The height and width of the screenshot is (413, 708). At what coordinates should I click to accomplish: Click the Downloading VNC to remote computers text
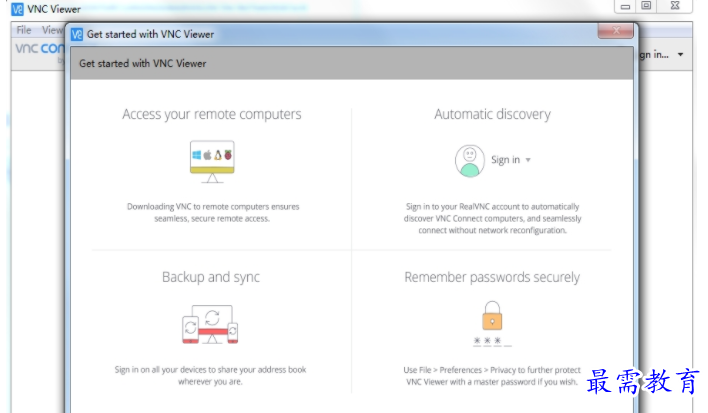click(x=213, y=213)
